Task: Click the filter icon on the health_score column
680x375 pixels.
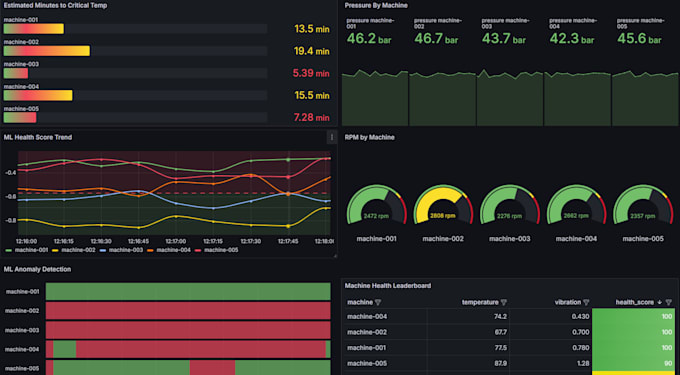Action: tap(669, 302)
